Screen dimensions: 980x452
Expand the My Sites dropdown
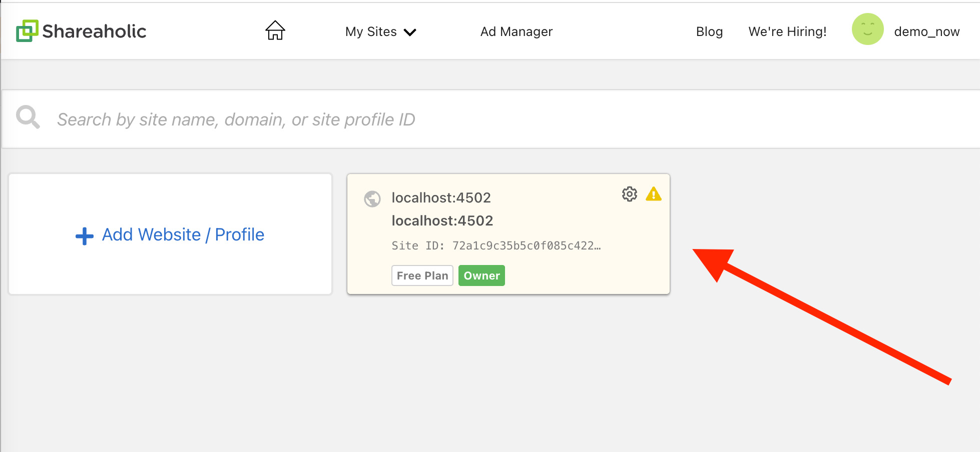tap(380, 32)
